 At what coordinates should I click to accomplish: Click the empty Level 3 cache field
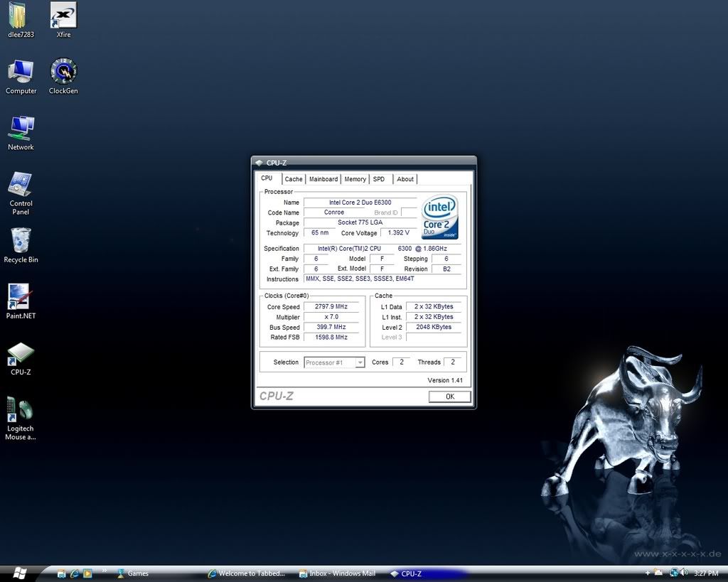[x=434, y=337]
